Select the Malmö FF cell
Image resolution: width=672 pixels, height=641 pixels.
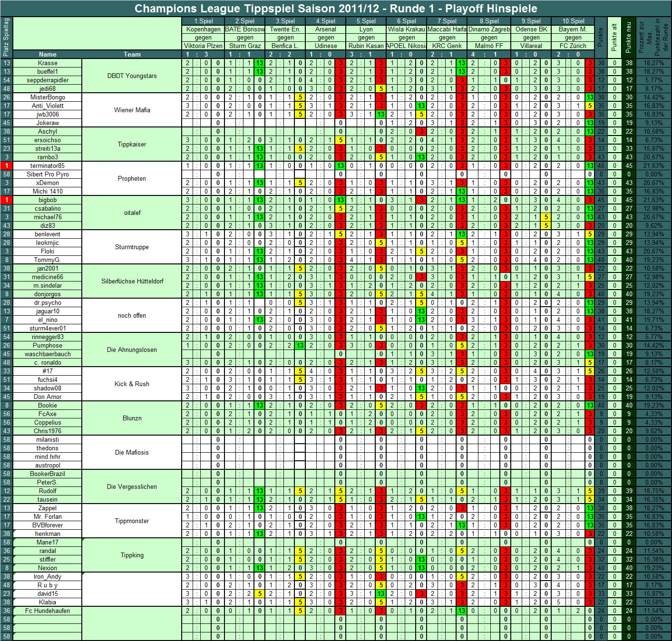pos(489,46)
